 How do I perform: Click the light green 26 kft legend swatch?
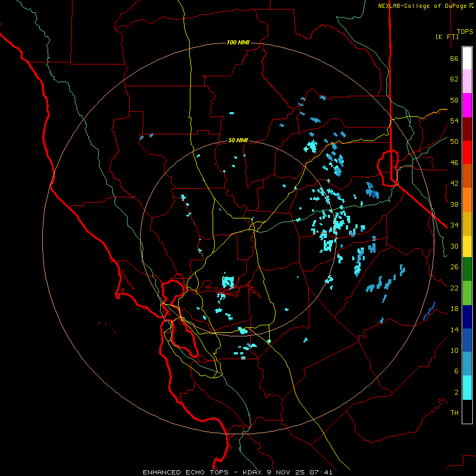pyautogui.click(x=467, y=293)
